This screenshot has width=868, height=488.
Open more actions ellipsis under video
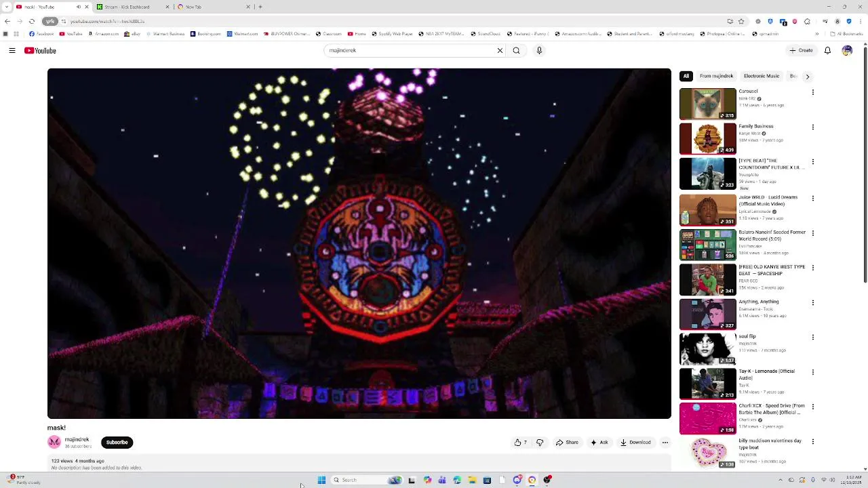(x=665, y=443)
